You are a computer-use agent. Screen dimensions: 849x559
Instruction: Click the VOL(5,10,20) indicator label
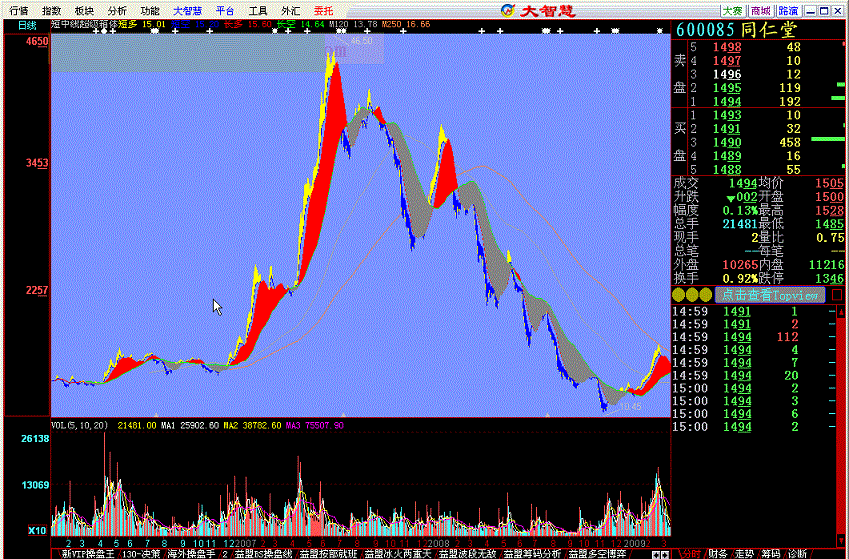pos(80,425)
